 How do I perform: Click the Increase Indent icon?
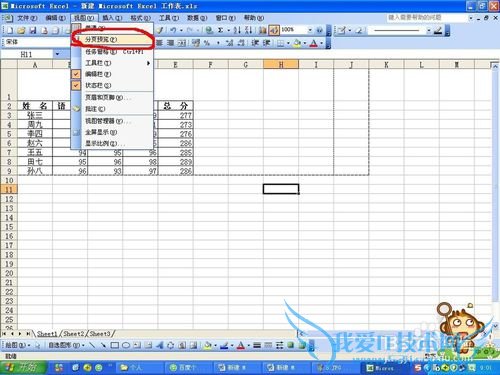click(x=267, y=43)
